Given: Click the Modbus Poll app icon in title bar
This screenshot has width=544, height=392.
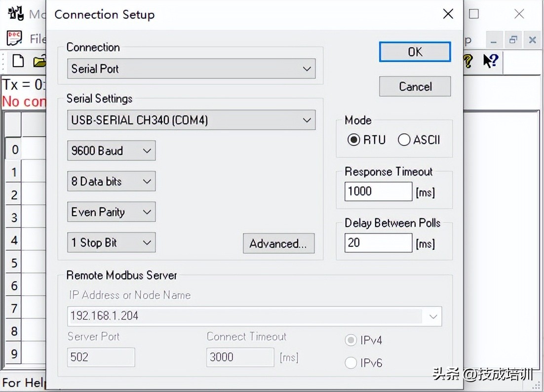Looking at the screenshot, I should click(16, 14).
